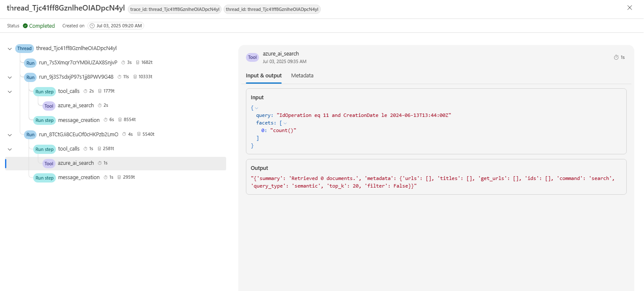Click duration clock icon in detail header

[616, 57]
